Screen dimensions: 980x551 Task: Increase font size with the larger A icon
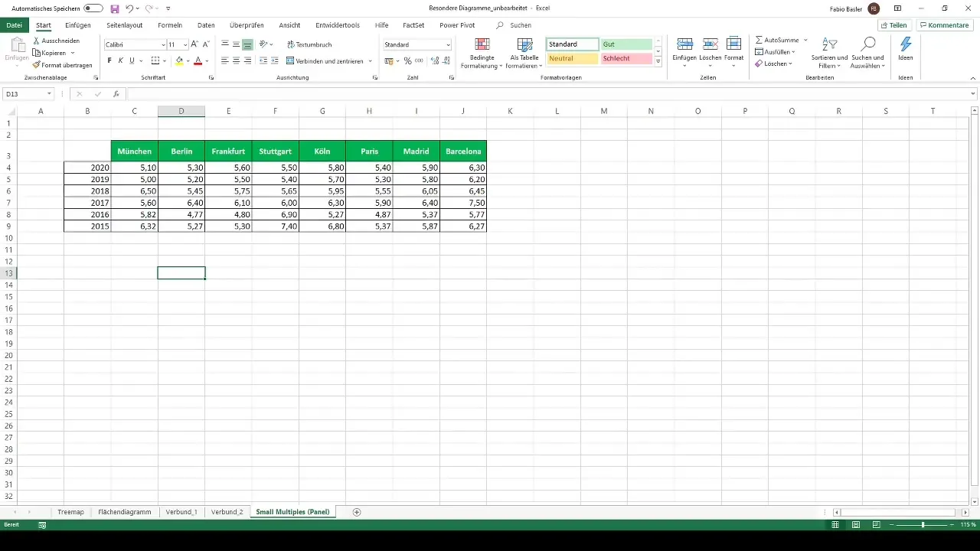click(194, 44)
